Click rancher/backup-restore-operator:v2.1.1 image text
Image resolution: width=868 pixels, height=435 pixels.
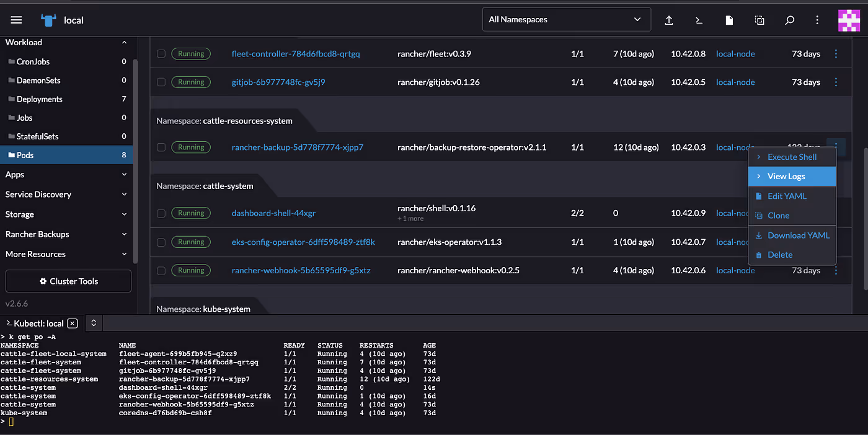[472, 147]
